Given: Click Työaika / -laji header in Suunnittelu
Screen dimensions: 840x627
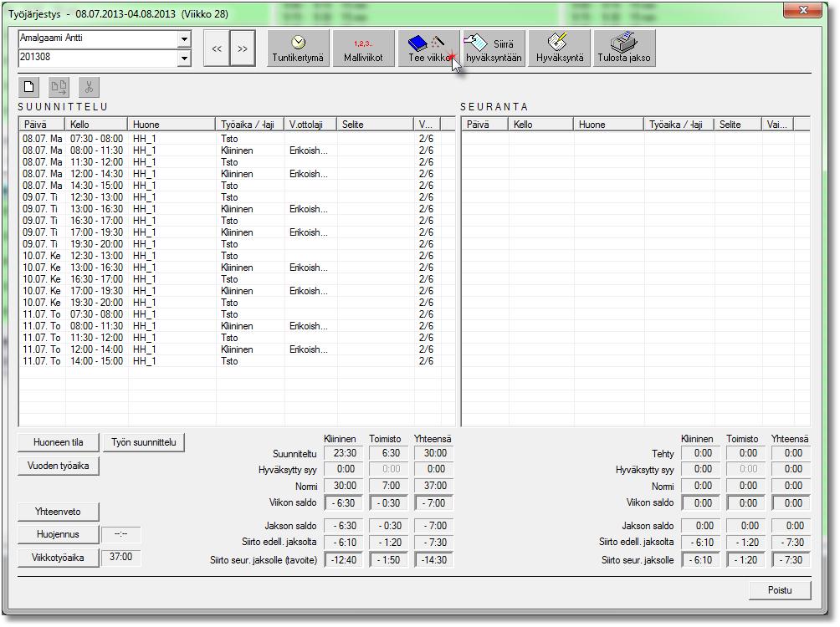Looking at the screenshot, I should [249, 125].
